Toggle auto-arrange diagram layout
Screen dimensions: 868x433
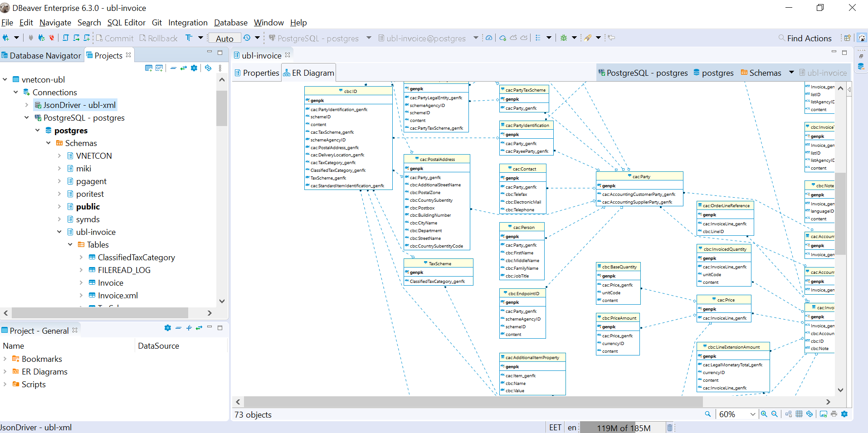[788, 414]
